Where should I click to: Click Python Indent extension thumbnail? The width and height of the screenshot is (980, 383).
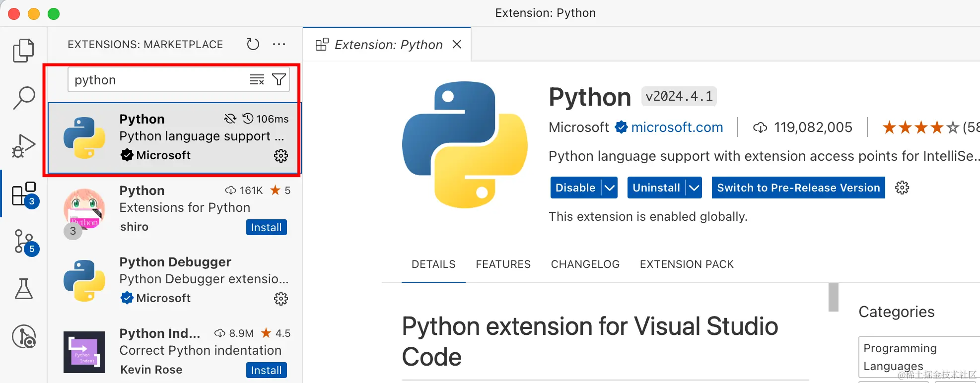coord(84,352)
